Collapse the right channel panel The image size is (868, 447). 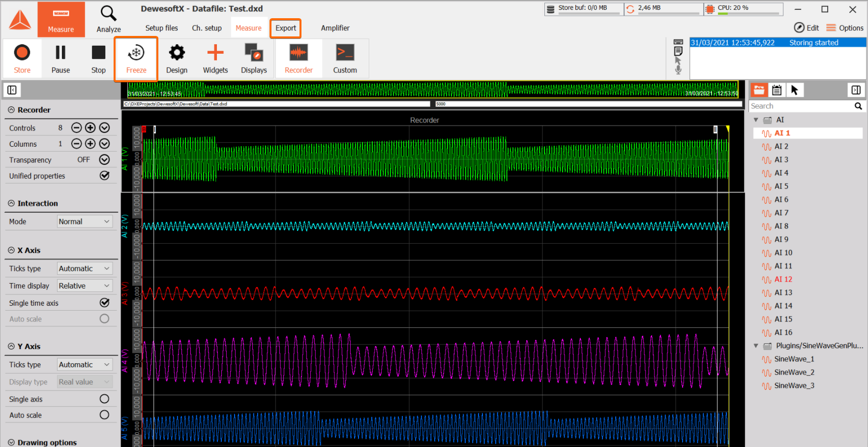pyautogui.click(x=856, y=90)
